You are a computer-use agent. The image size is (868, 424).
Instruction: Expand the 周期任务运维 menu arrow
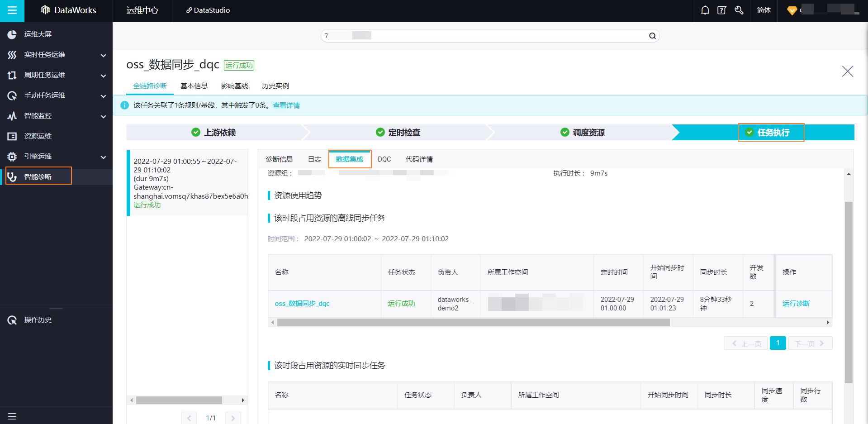[x=103, y=76]
